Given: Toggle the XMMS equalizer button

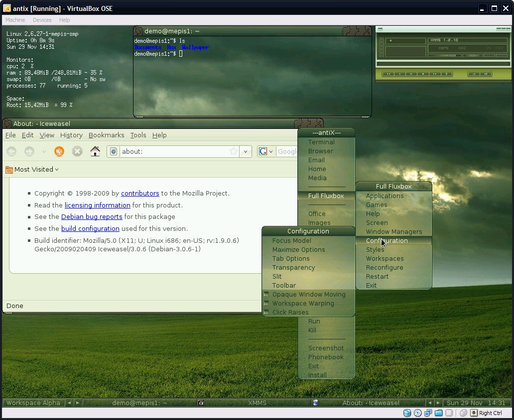Looking at the screenshot, I should click(489, 55).
